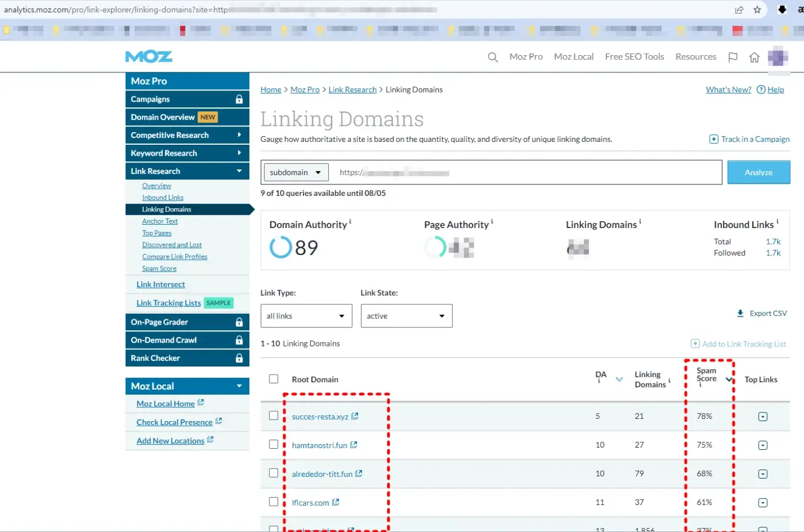This screenshot has height=532, width=804.
Task: Open Link Tracking Lists link
Action: 168,303
